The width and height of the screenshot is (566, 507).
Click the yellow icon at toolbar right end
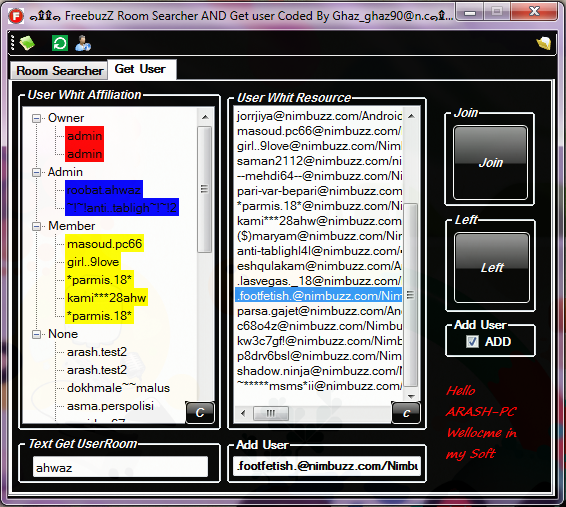tap(544, 44)
